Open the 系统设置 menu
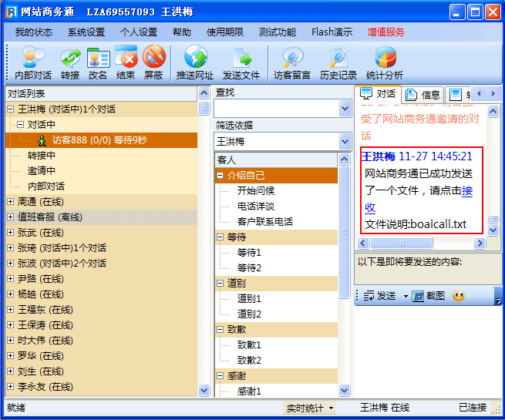Screen dimensions: 505x420 tap(86, 32)
